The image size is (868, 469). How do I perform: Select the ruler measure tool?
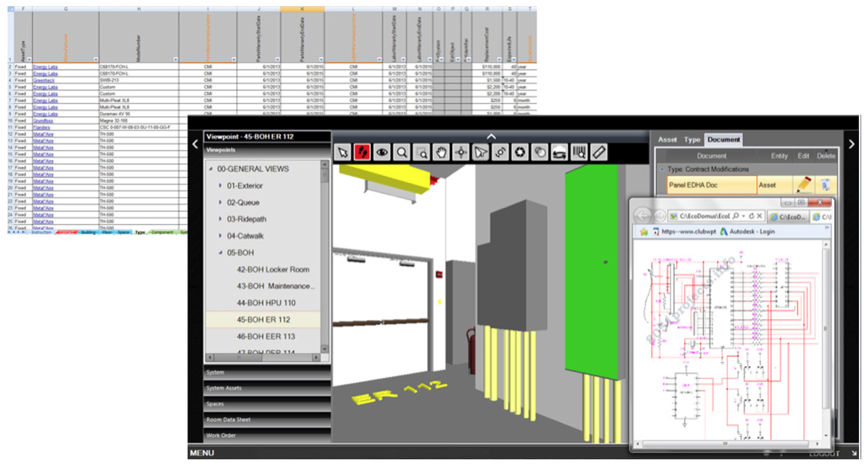click(x=599, y=153)
